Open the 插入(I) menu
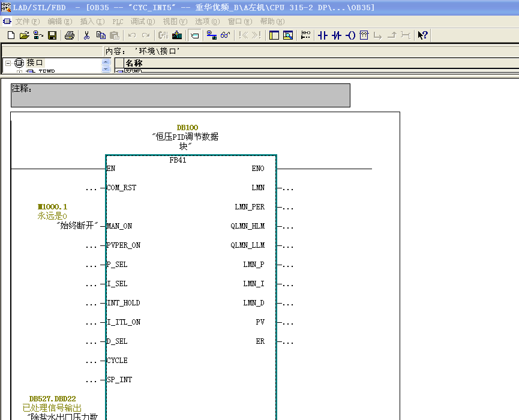Screen dimensions: 519x420 pyautogui.click(x=92, y=22)
